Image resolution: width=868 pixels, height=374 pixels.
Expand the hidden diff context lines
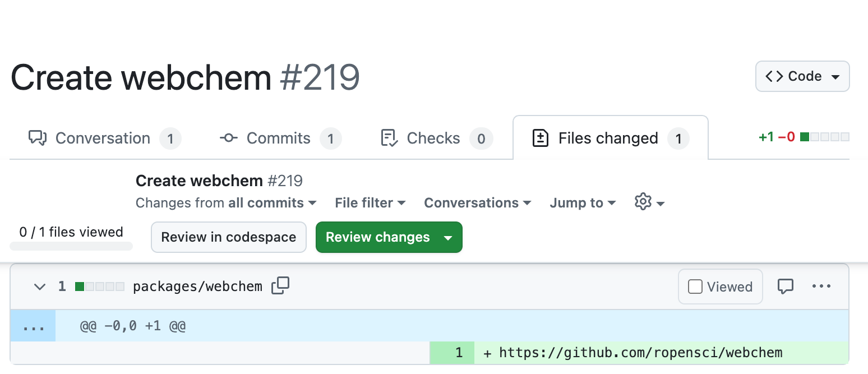click(33, 325)
